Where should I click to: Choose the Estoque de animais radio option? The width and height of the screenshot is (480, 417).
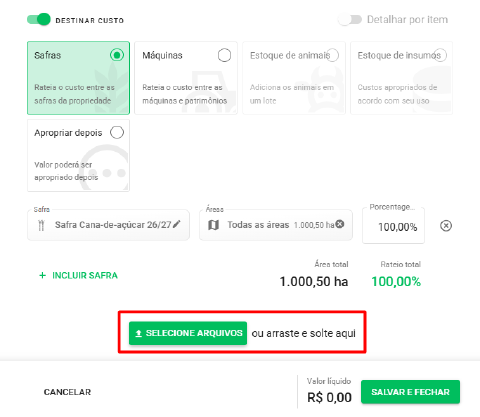332,55
